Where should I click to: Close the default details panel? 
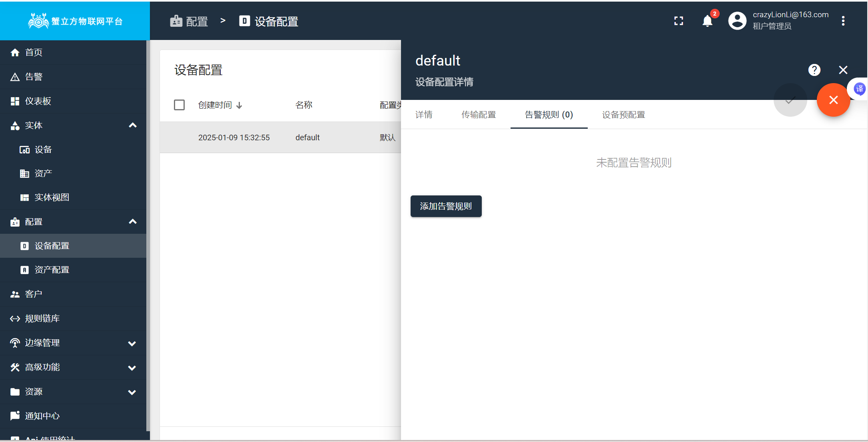point(843,70)
